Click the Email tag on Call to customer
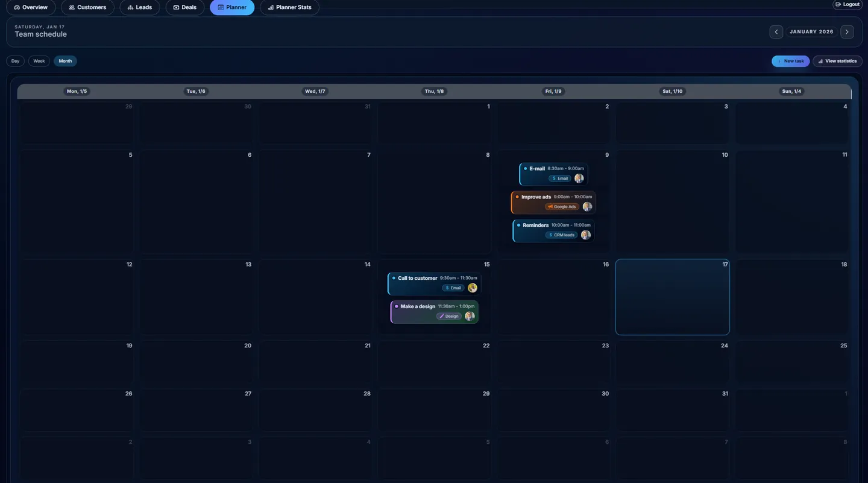 453,288
